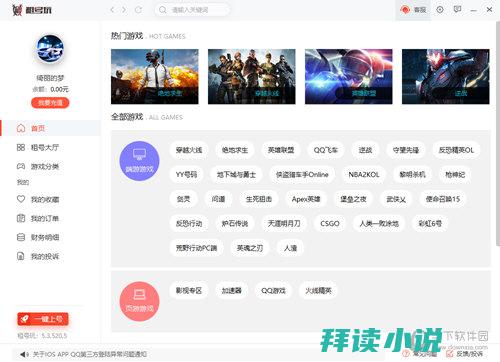
Task: Open 我的订单 orders
Action: (38, 218)
